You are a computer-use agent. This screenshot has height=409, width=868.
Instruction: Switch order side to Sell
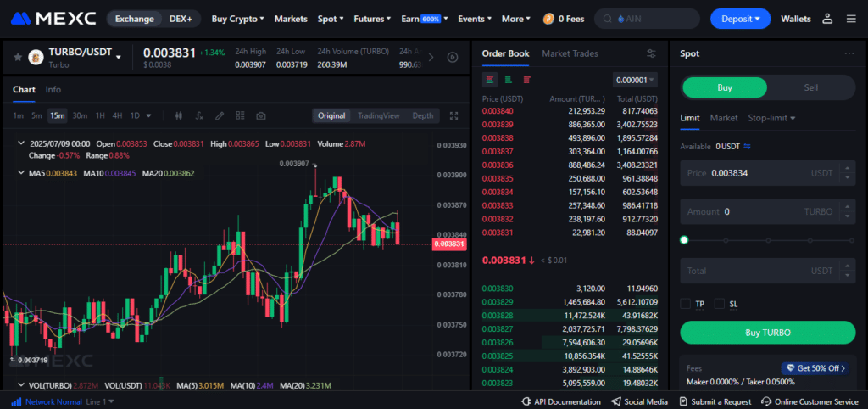coord(811,87)
